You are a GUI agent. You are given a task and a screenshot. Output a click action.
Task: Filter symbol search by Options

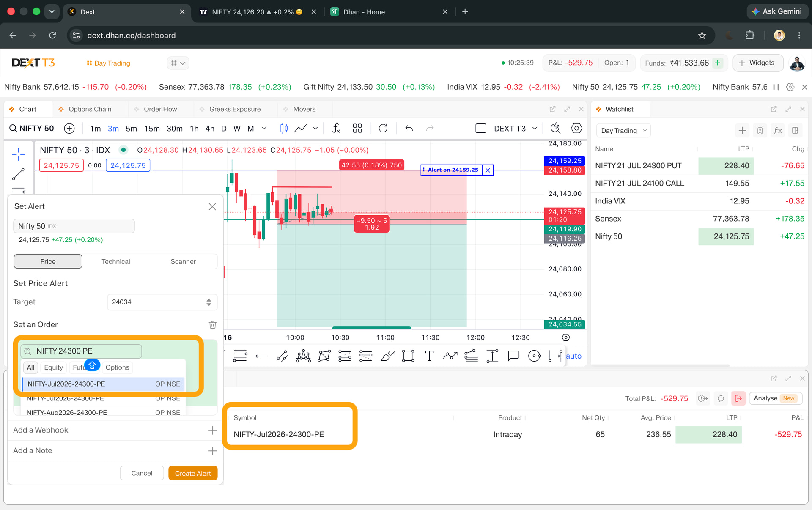tap(117, 367)
